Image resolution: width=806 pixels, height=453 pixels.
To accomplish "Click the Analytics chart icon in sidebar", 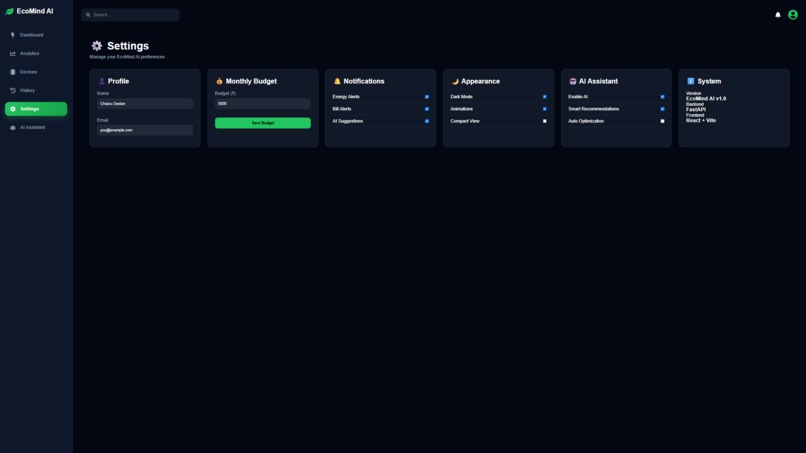I will pyautogui.click(x=13, y=53).
